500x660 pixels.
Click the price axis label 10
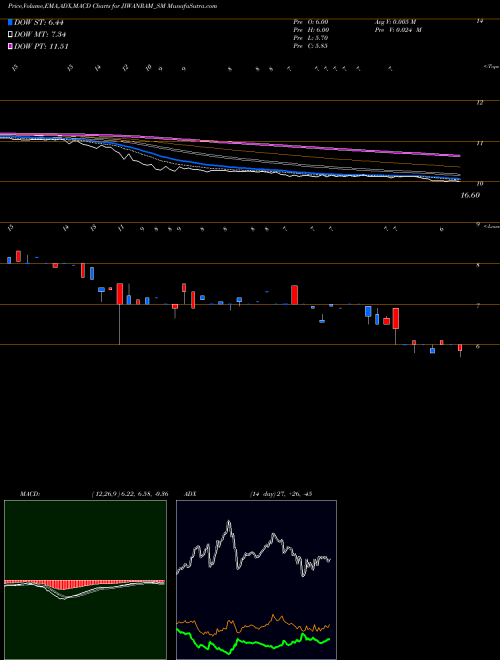[479, 184]
